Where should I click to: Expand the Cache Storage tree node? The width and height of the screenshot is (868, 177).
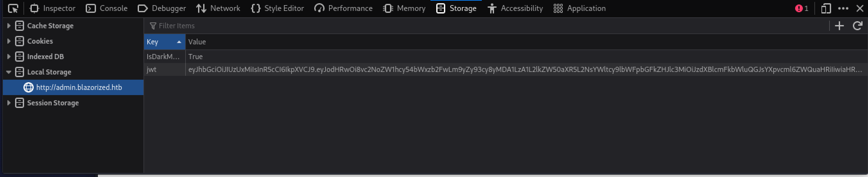tap(9, 26)
